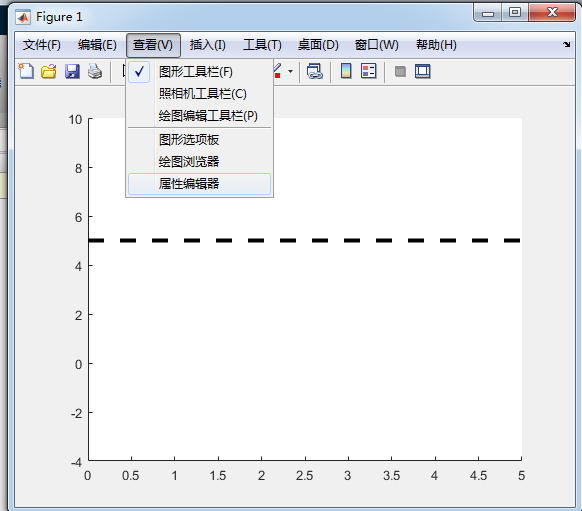
Task: Click the Print Figure icon
Action: 95,71
